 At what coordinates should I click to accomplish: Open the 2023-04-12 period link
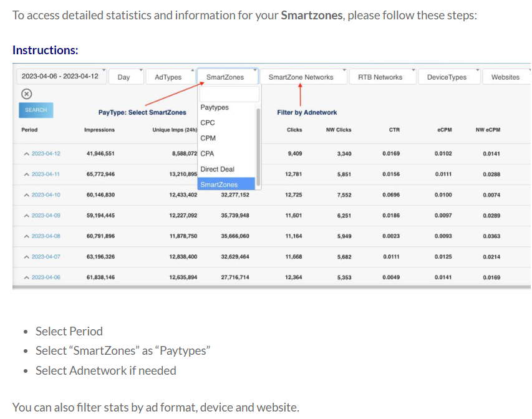pos(46,153)
